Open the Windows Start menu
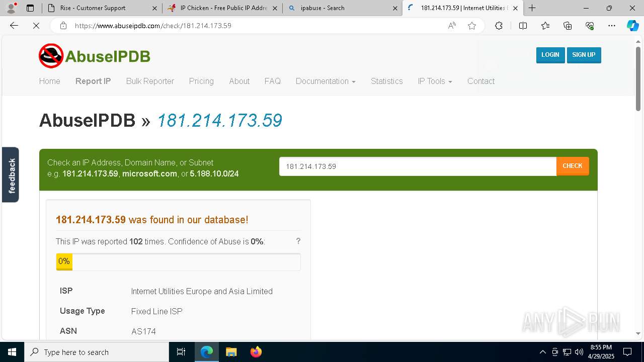The width and height of the screenshot is (644, 362). [x=12, y=352]
